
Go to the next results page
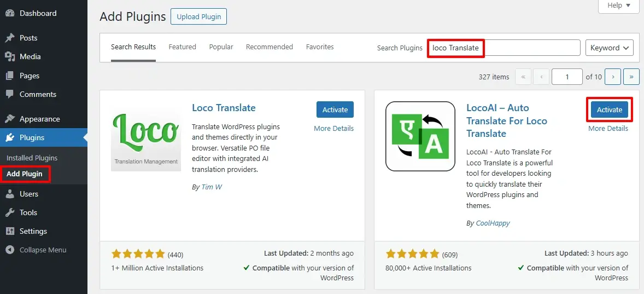(x=613, y=77)
